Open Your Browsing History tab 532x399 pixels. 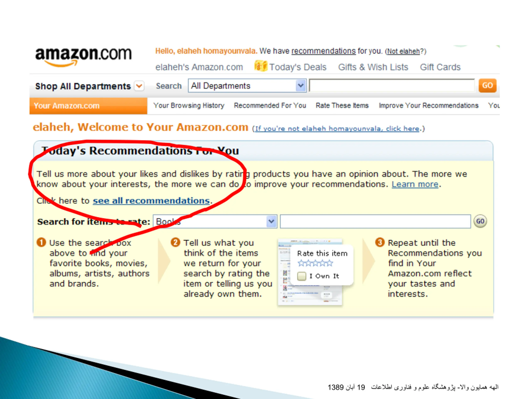(189, 106)
